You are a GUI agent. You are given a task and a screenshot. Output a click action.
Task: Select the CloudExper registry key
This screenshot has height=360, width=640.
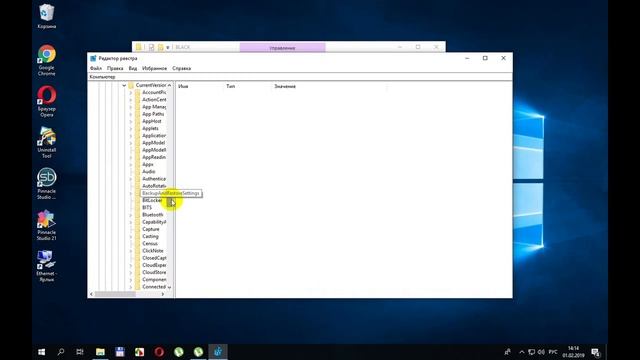tap(154, 265)
